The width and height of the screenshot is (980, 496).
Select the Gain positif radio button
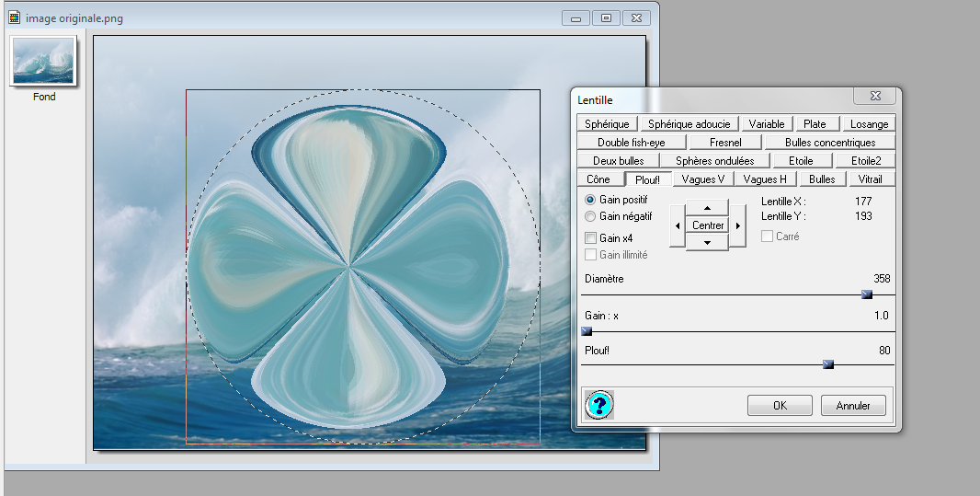tap(590, 200)
